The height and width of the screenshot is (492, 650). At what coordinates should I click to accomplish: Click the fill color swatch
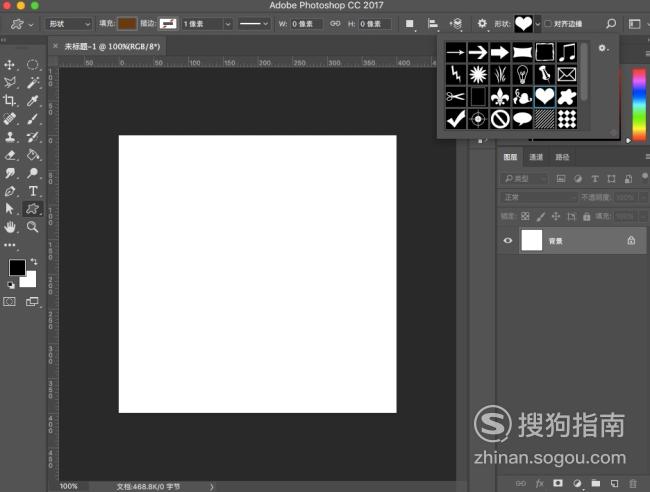[127, 24]
